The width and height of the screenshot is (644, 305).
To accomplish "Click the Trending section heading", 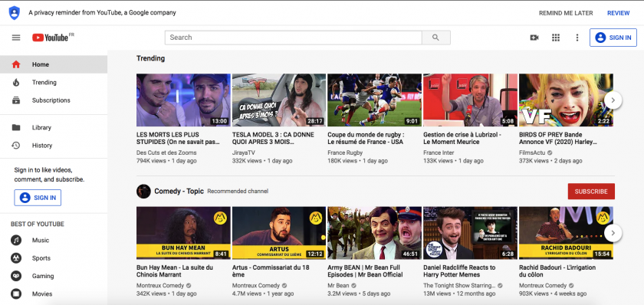I will tap(151, 58).
